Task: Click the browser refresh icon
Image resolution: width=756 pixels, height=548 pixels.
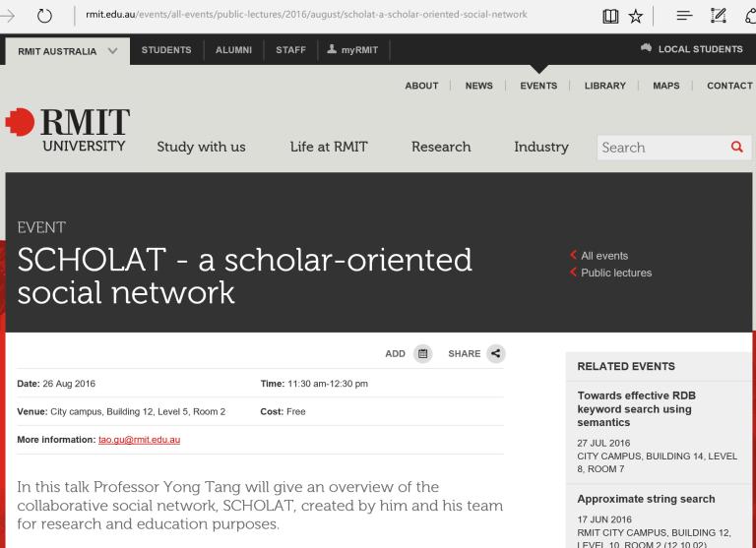Action: 44,16
